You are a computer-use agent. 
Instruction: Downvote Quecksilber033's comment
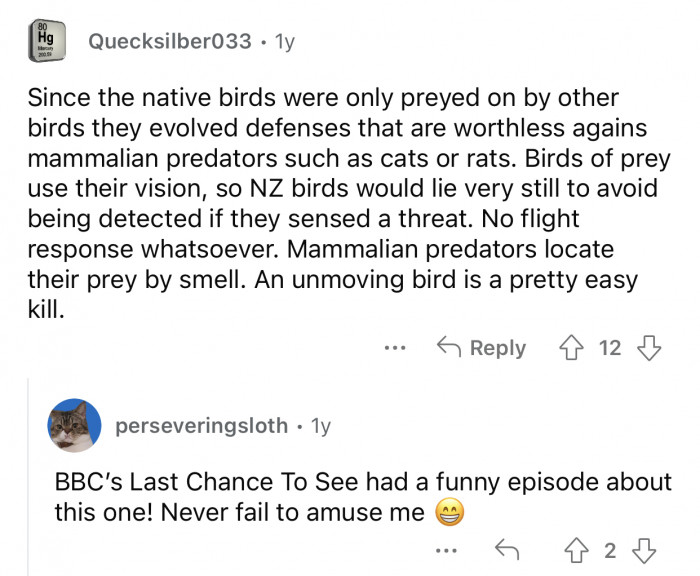pos(649,348)
